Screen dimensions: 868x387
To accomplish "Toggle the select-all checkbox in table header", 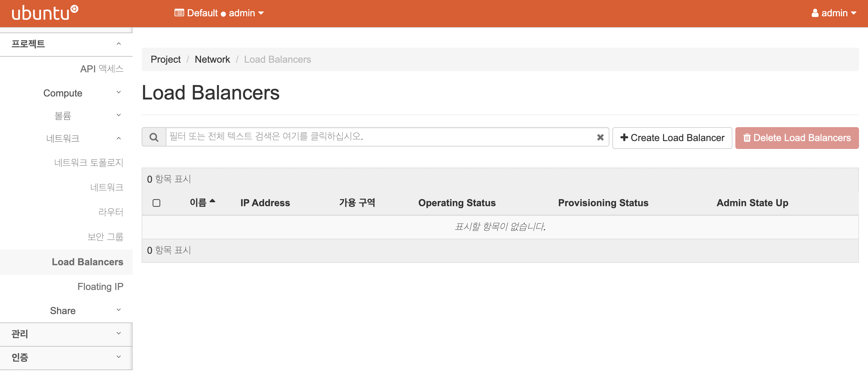I will [156, 203].
